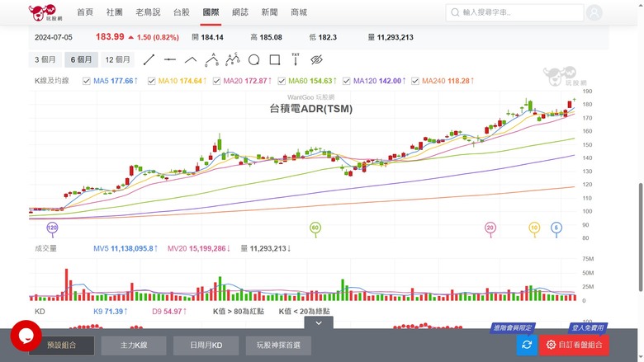644x362 pixels.
Task: Open 自訂看盤組合 settings button
Action: click(574, 345)
